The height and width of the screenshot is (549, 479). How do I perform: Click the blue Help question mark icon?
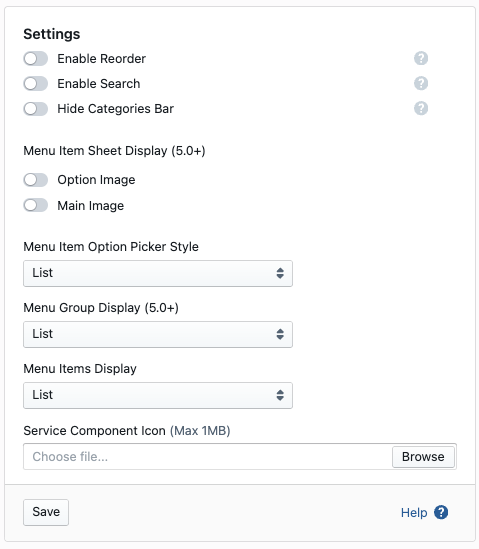point(441,513)
